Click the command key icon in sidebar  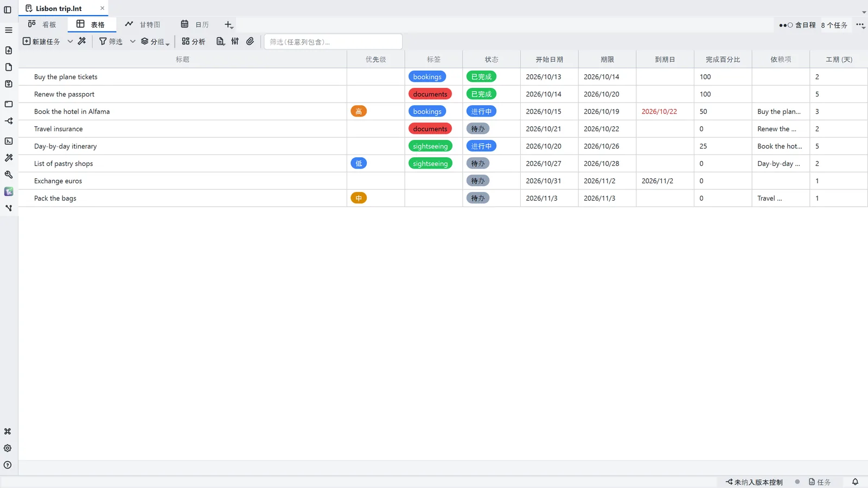(8, 432)
